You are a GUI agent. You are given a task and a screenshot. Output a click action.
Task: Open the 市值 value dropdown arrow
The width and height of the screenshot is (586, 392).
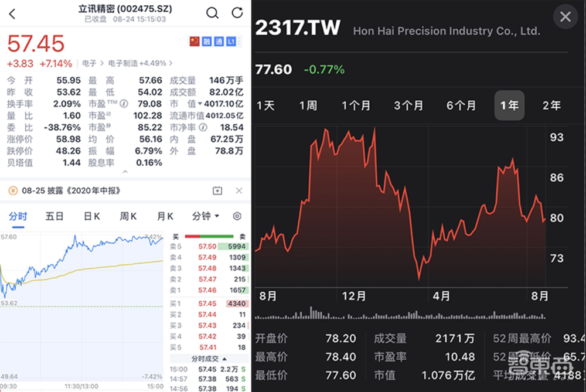(200, 104)
